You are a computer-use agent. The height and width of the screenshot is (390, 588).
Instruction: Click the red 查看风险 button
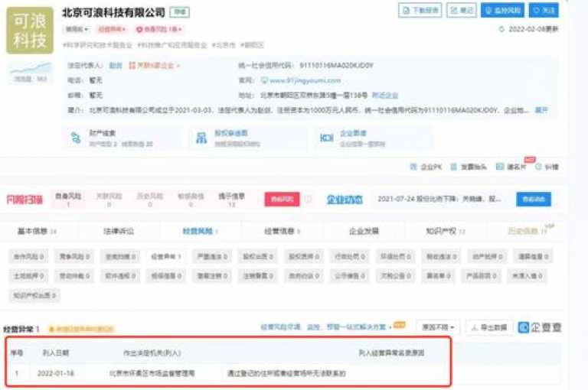[282, 199]
